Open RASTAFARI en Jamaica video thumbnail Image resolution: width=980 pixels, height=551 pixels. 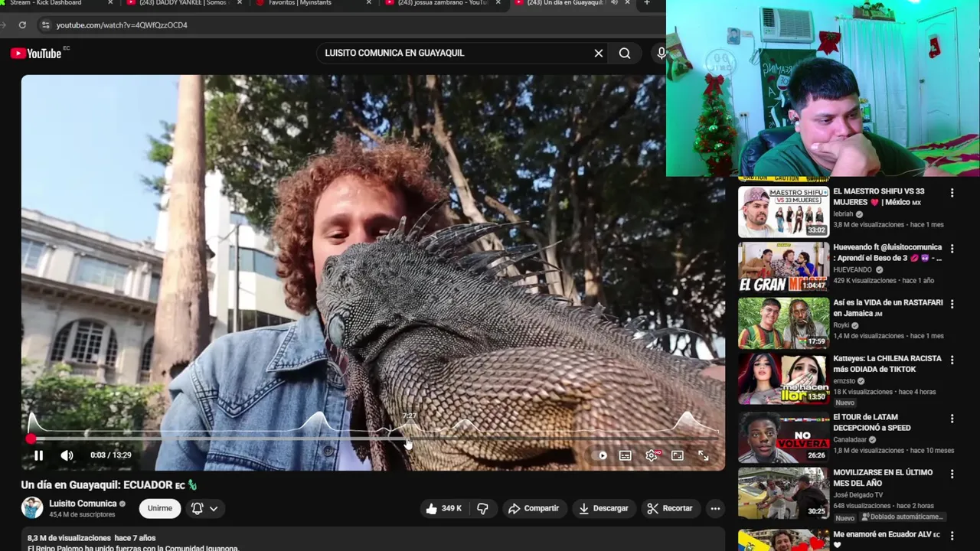point(783,323)
